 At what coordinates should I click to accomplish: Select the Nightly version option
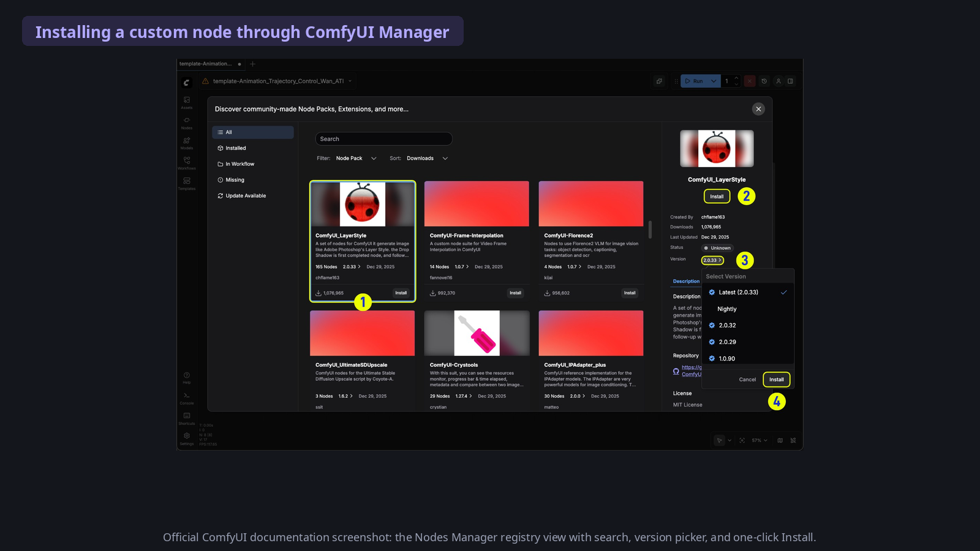click(x=748, y=309)
